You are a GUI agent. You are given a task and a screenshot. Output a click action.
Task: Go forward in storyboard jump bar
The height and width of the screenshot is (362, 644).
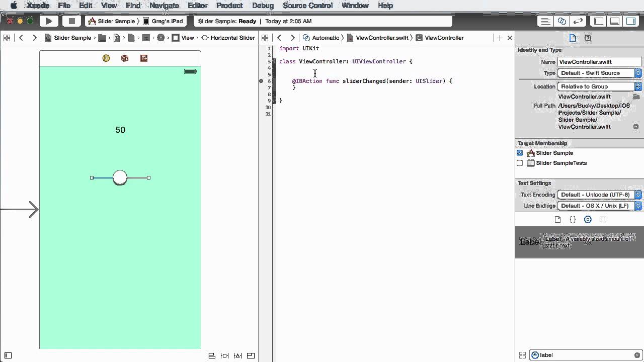34,38
